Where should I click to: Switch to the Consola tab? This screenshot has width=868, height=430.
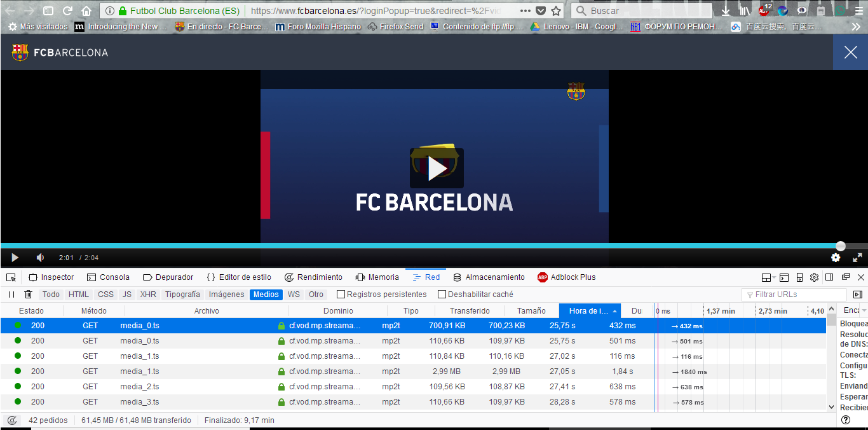108,277
